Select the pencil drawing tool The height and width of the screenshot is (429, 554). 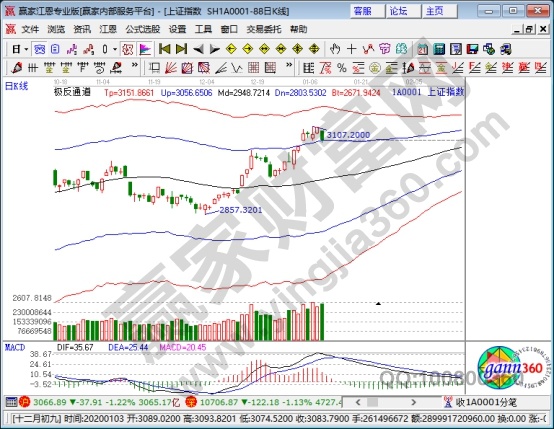coord(16,67)
